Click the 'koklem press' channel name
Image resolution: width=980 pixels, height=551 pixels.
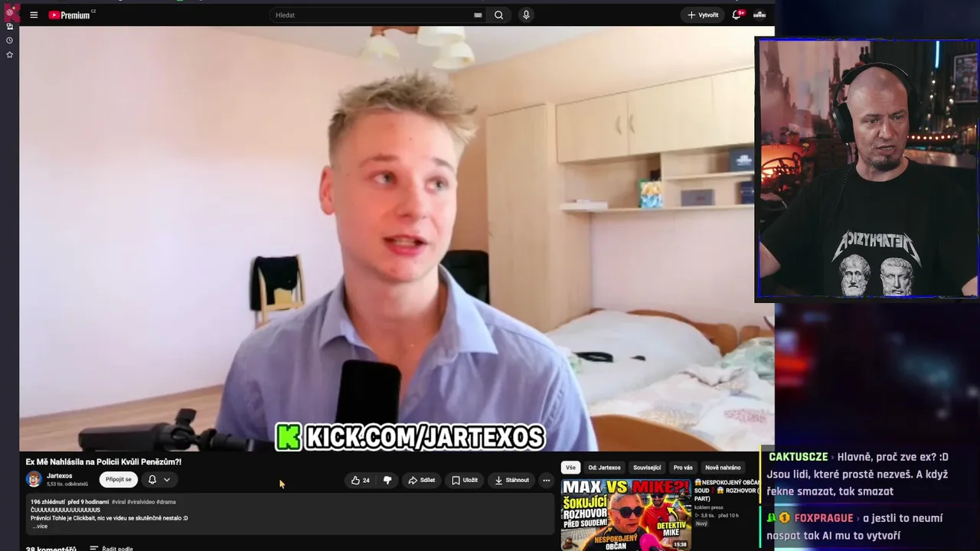click(709, 507)
